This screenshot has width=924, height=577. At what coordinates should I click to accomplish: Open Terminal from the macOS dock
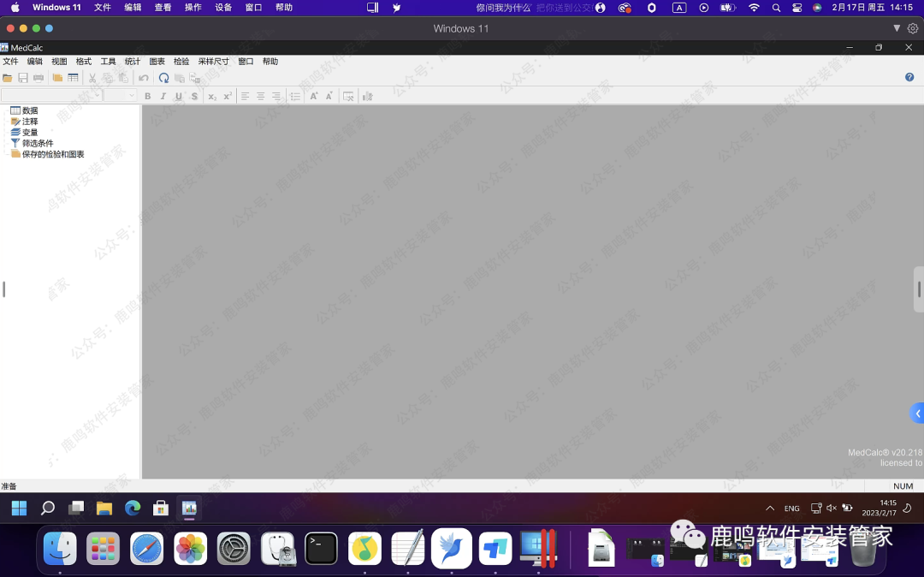tap(321, 549)
